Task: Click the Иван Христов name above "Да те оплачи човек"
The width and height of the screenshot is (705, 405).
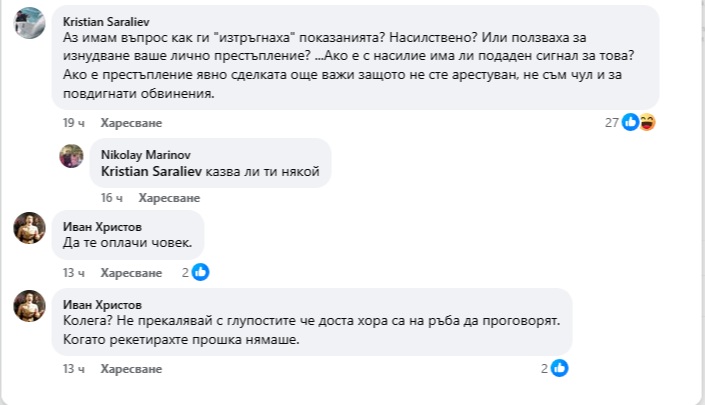Action: [x=102, y=225]
